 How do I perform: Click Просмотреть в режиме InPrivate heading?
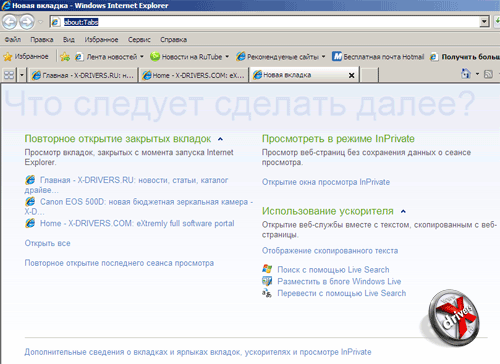tap(338, 139)
